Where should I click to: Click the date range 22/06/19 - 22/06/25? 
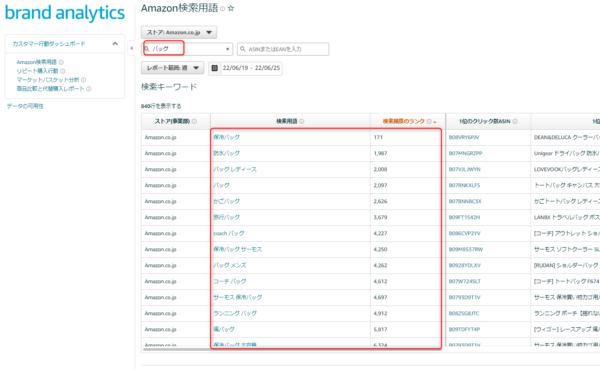tap(251, 68)
